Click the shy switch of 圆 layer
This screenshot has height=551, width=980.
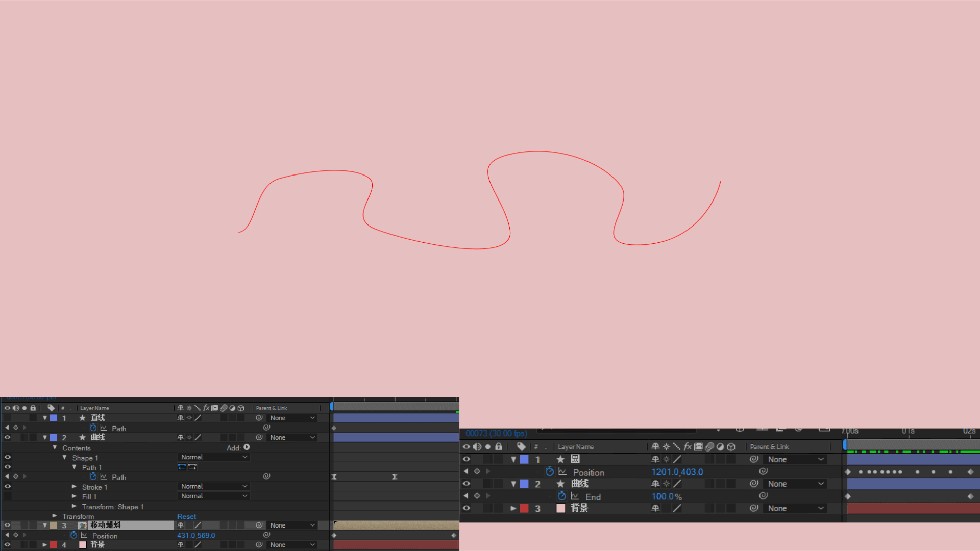656,459
